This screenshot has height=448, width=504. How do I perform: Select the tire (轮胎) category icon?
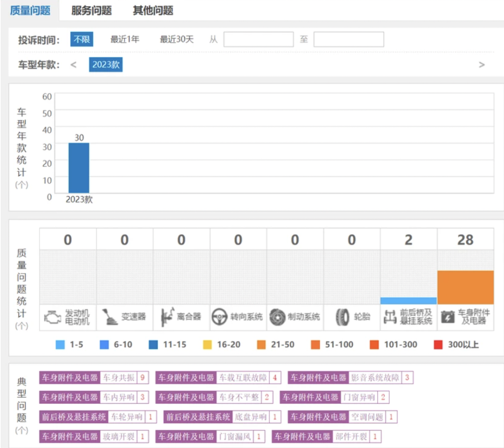coord(342,317)
